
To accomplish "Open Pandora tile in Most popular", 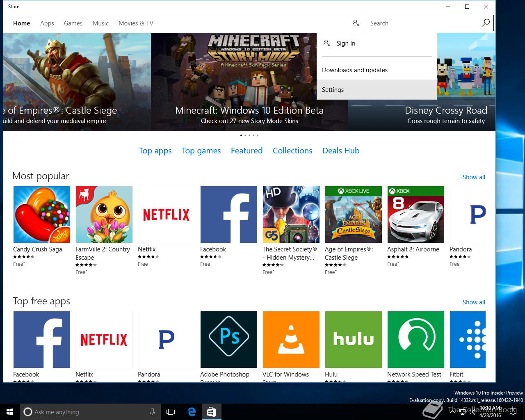I will [468, 215].
